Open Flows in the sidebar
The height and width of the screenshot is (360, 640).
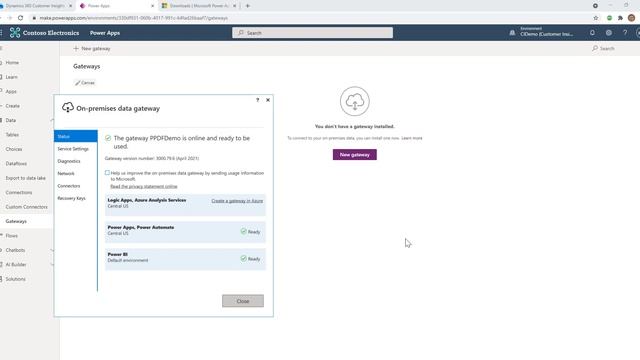[11, 236]
